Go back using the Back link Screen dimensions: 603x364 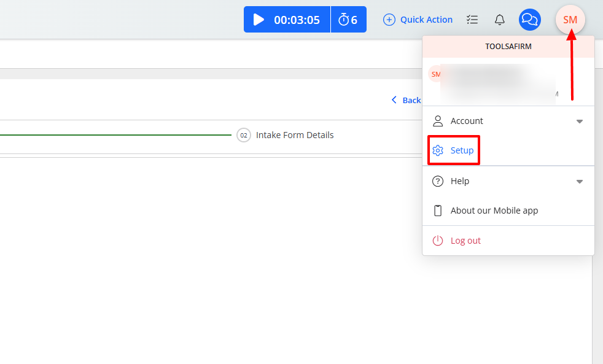click(x=407, y=100)
